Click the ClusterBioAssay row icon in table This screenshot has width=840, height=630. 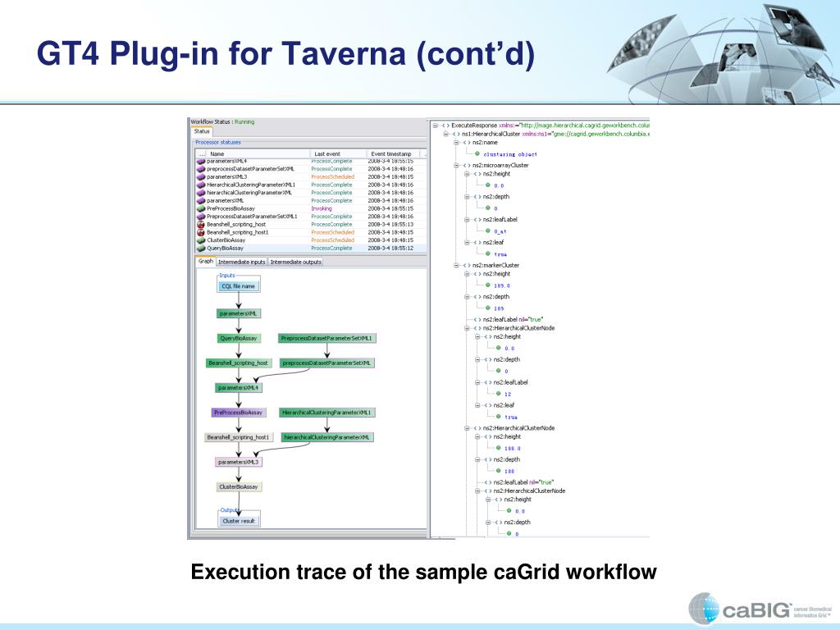point(201,240)
